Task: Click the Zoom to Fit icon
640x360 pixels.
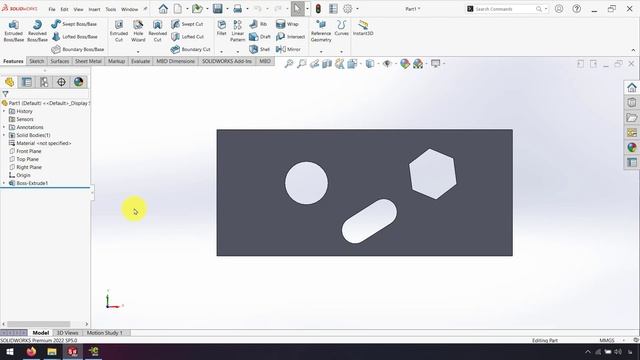Action: (289, 64)
